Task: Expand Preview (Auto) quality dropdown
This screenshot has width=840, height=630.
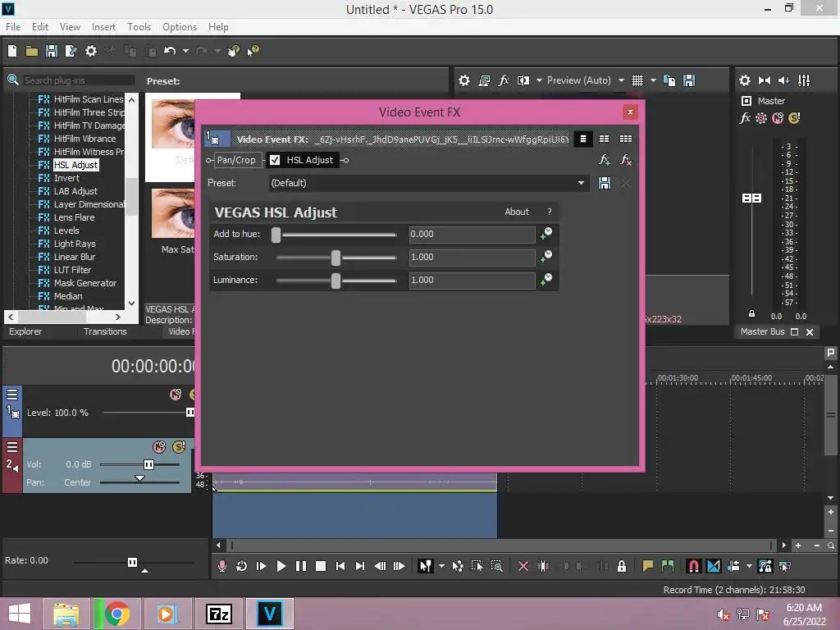Action: click(621, 80)
